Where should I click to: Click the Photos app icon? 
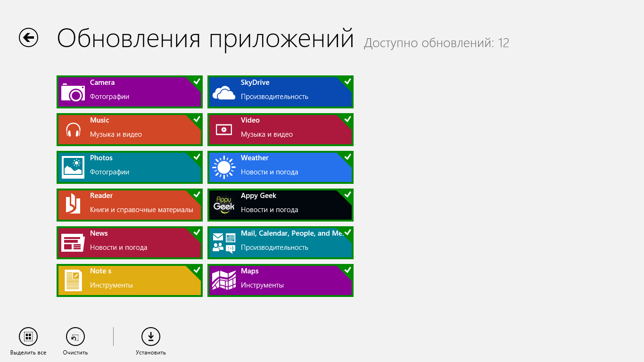(x=73, y=167)
